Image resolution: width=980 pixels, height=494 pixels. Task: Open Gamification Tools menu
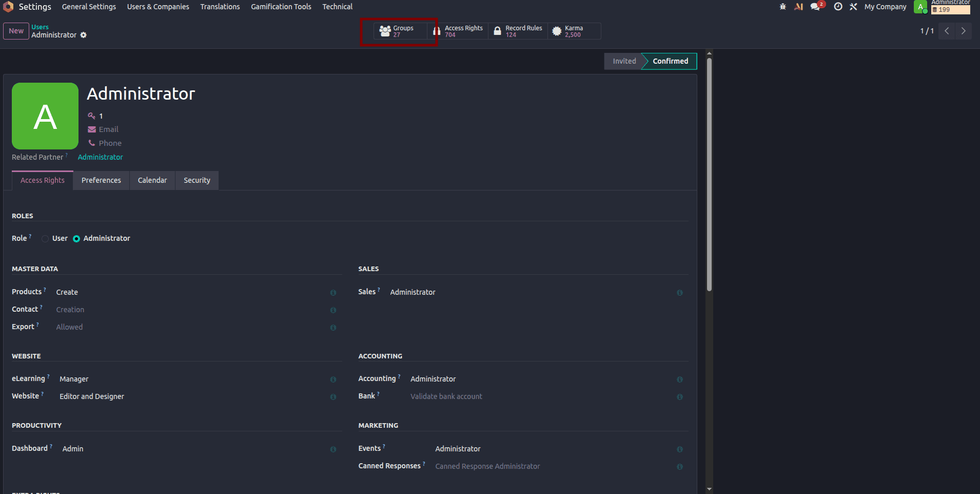(x=281, y=7)
